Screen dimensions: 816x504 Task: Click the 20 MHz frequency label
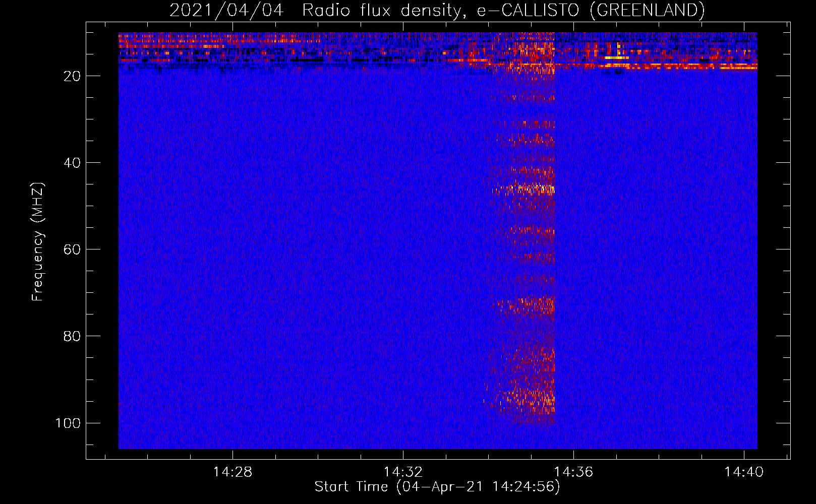[x=72, y=76]
